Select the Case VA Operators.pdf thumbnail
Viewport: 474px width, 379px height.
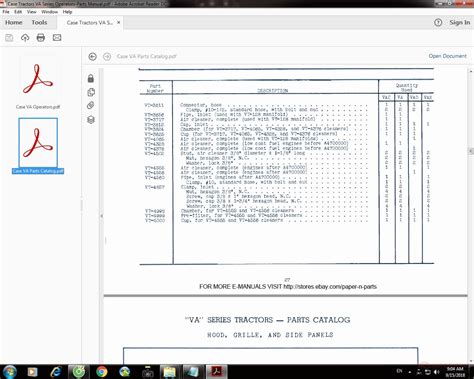pyautogui.click(x=38, y=82)
